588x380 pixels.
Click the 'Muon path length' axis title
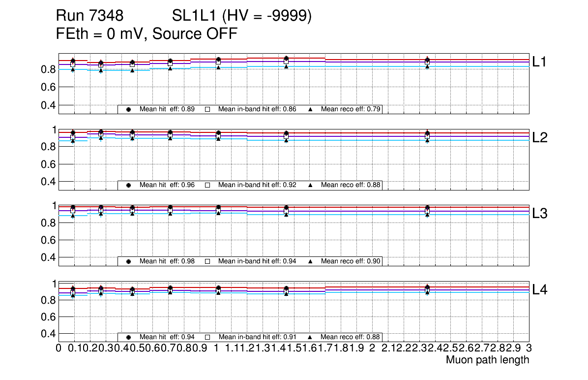pos(487,360)
